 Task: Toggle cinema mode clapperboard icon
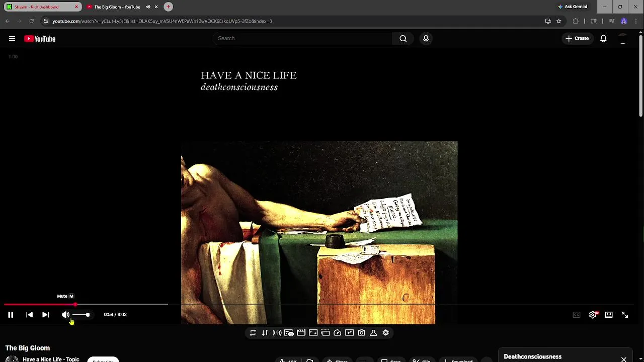301,333
